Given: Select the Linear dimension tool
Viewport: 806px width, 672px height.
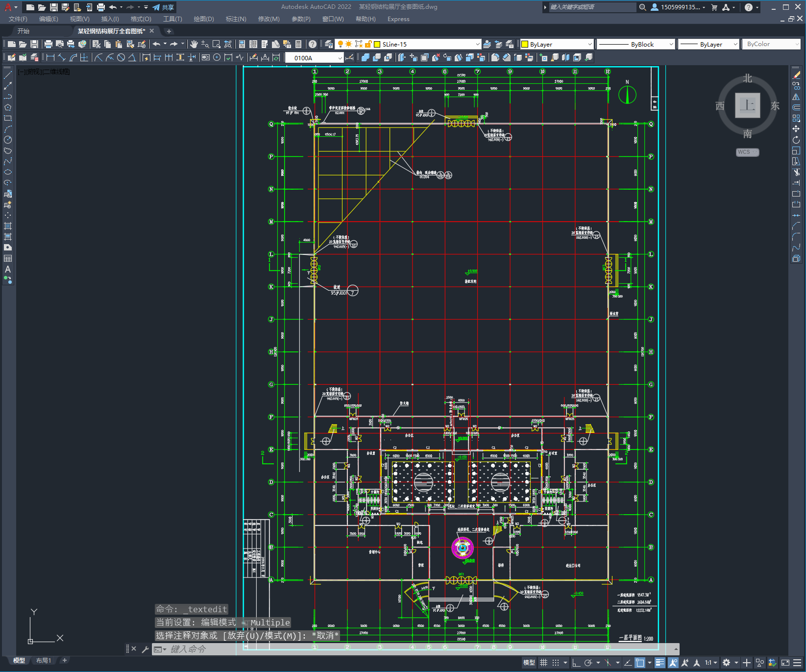Looking at the screenshot, I should pos(50,57).
